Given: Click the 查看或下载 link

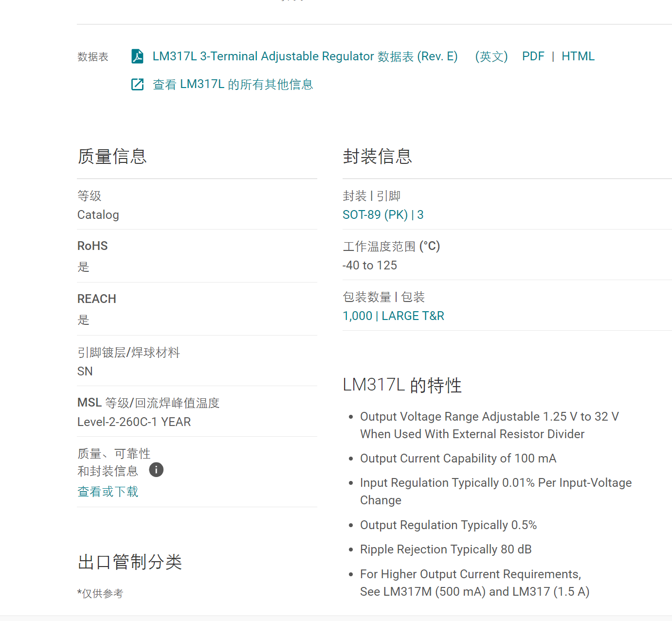Looking at the screenshot, I should (x=108, y=492).
